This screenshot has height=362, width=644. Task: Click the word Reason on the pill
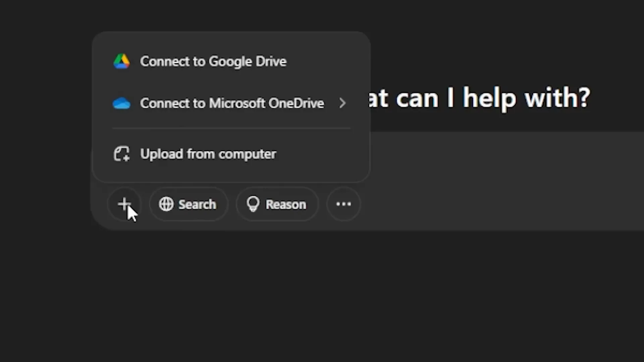pos(286,204)
